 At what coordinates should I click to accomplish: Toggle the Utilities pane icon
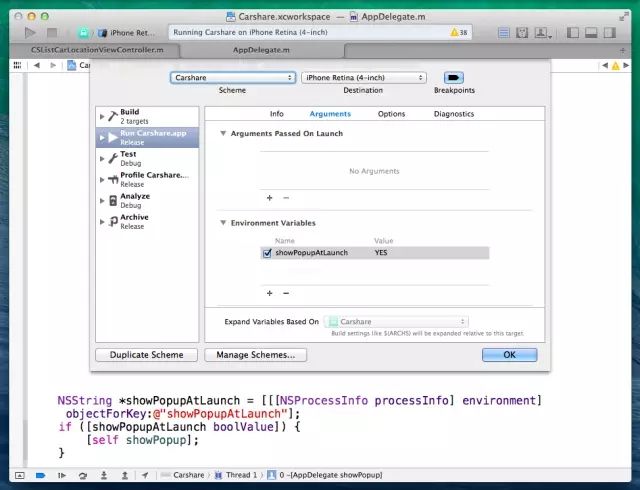tap(609, 33)
